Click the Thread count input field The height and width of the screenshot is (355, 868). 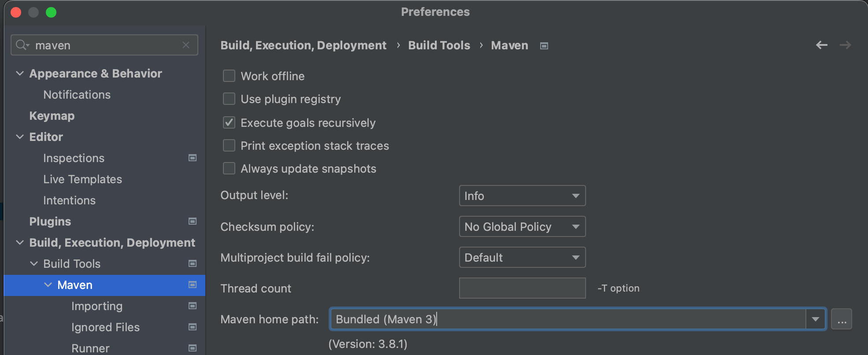pyautogui.click(x=522, y=288)
